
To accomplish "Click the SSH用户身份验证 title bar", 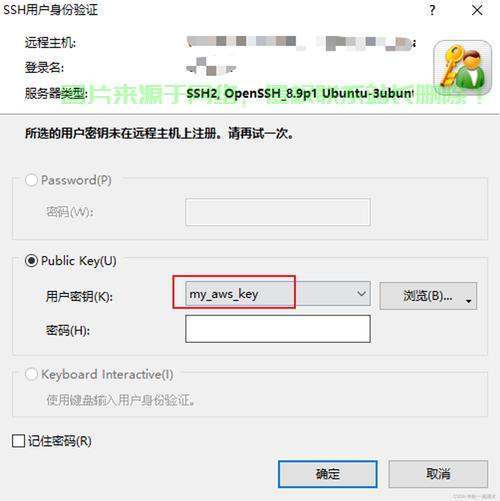I will click(213, 10).
